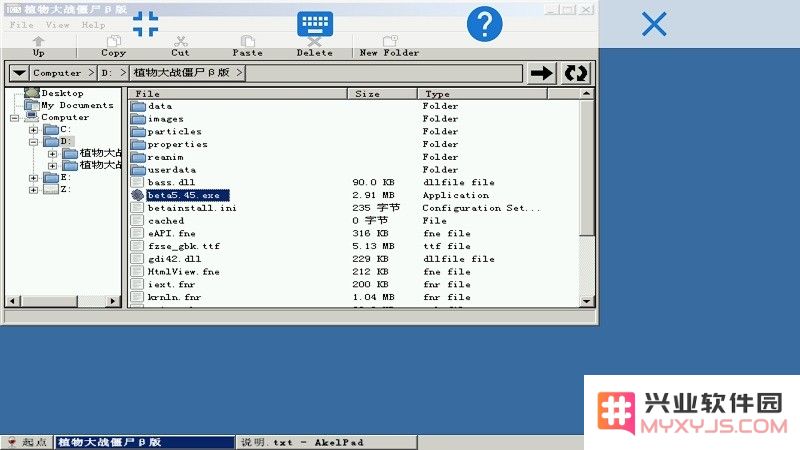Screen dimensions: 800x450
Task: Open the arrow after Computer breadcrumb
Action: [91, 73]
